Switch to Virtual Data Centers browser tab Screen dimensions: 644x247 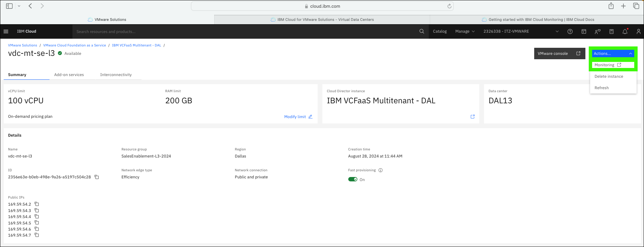(322, 20)
